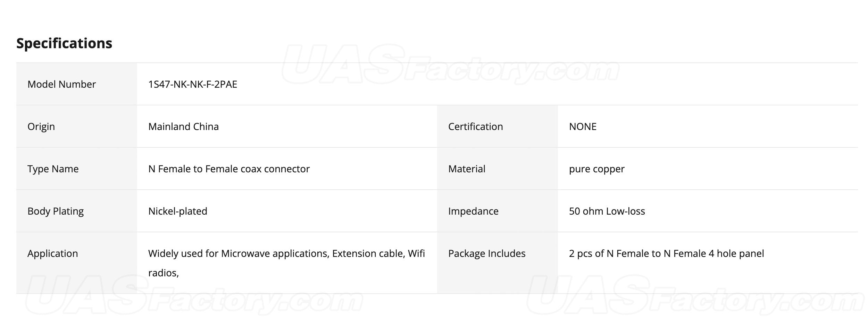Click N Female to Female coax connector text

tap(229, 169)
